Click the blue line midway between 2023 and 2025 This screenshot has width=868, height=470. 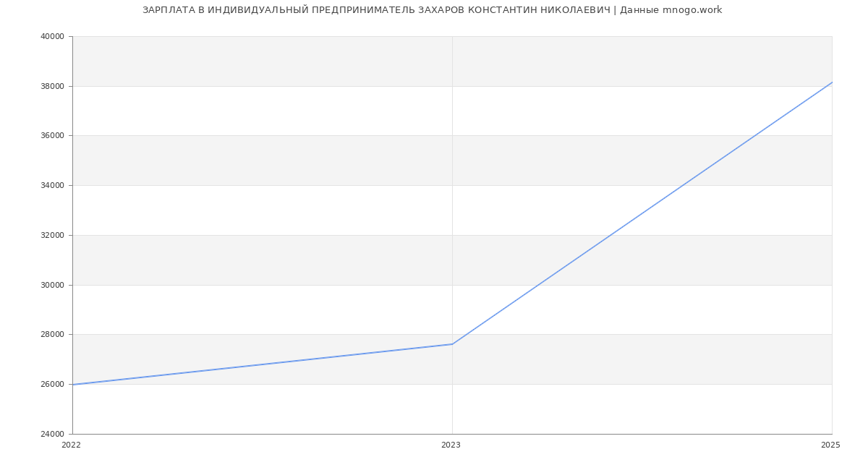(642, 213)
